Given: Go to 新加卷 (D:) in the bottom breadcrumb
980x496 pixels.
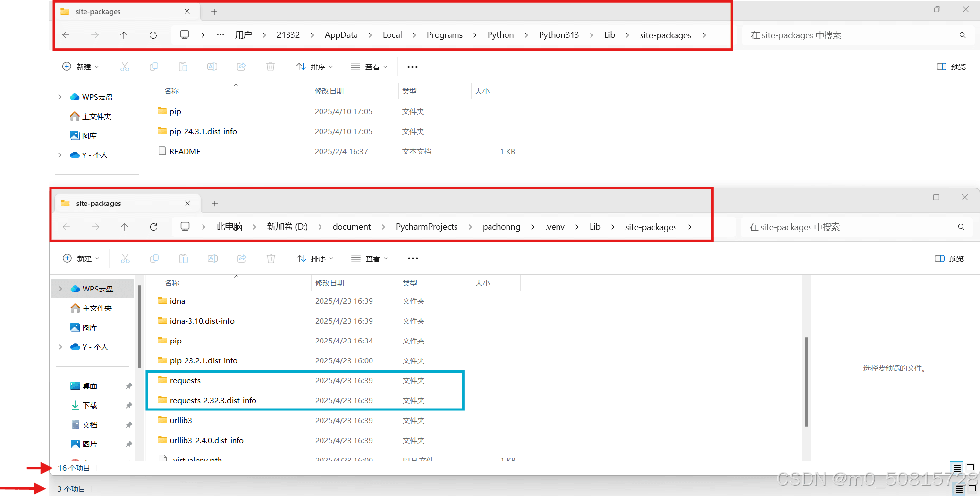Looking at the screenshot, I should [x=287, y=227].
